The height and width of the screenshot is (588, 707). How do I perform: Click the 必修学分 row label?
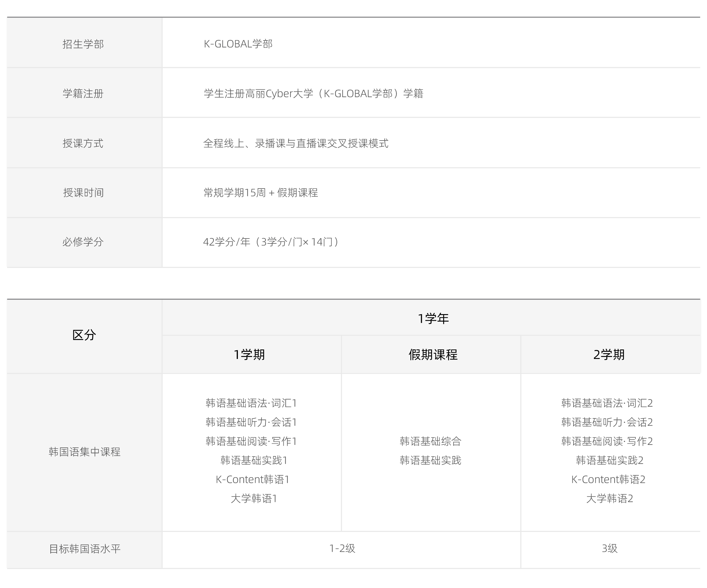pos(83,242)
